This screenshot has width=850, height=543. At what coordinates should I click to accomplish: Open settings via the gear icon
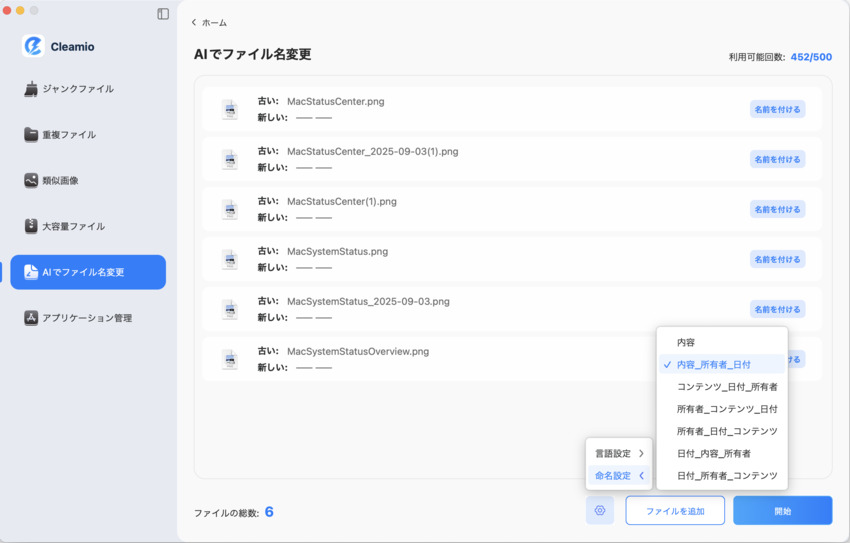coord(600,510)
